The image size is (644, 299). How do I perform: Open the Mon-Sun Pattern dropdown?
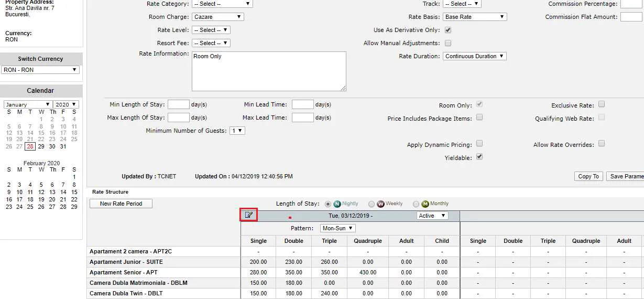[x=338, y=228]
